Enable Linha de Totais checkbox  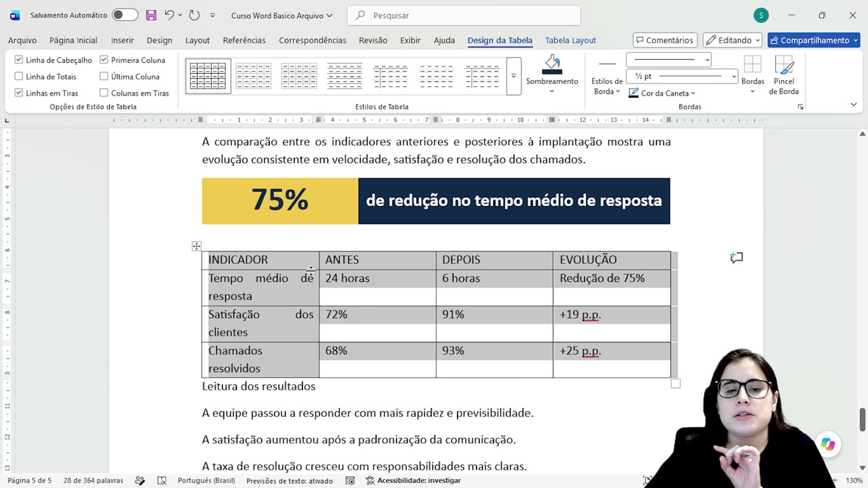click(x=19, y=77)
